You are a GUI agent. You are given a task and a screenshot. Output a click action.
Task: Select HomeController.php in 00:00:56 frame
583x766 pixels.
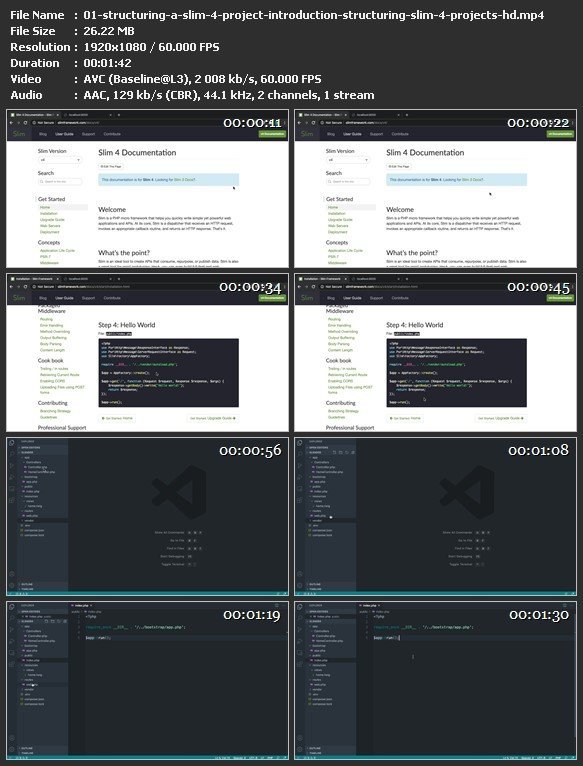point(39,472)
